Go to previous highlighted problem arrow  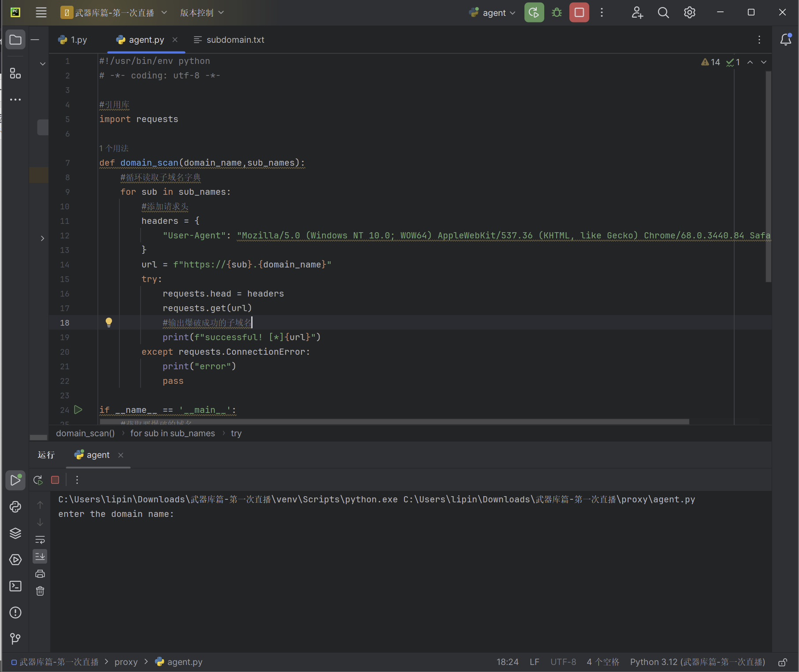click(x=750, y=62)
